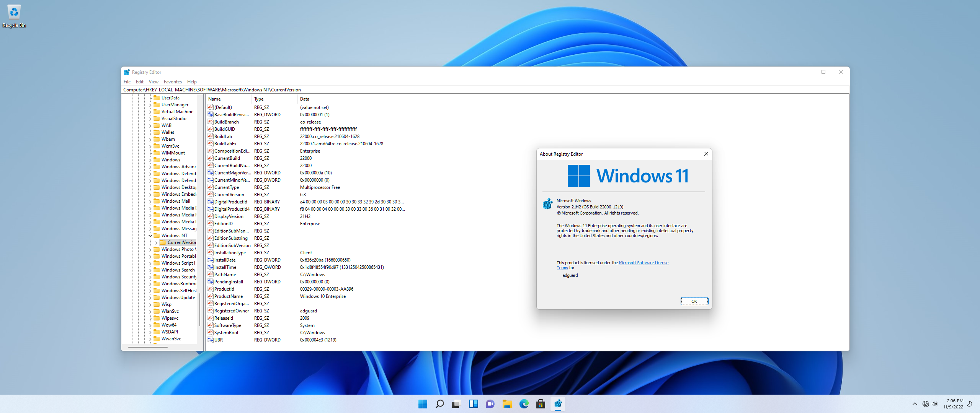980x413 pixels.
Task: Click the Wallet folder icon in tree
Action: coord(157,132)
